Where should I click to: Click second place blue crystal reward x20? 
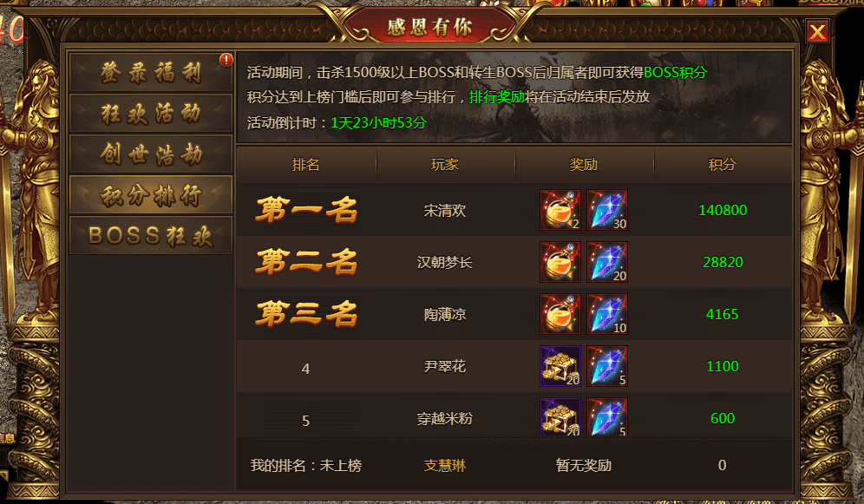607,262
